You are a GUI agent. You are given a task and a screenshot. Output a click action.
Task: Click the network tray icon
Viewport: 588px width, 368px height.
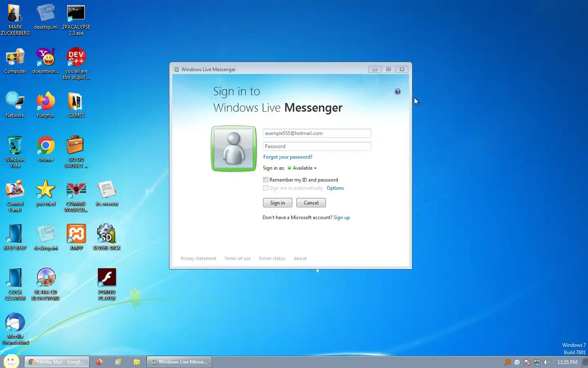[x=537, y=362]
